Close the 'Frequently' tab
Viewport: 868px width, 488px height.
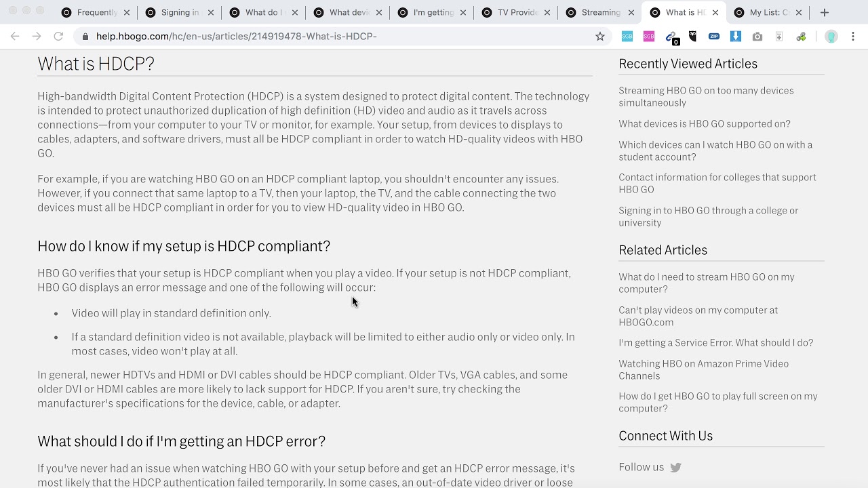[126, 12]
